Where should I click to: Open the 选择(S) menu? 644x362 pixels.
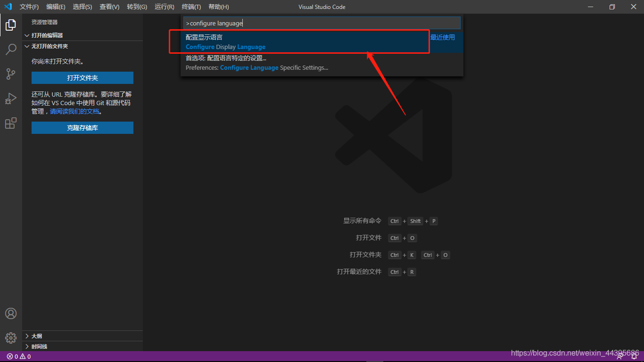[83, 7]
